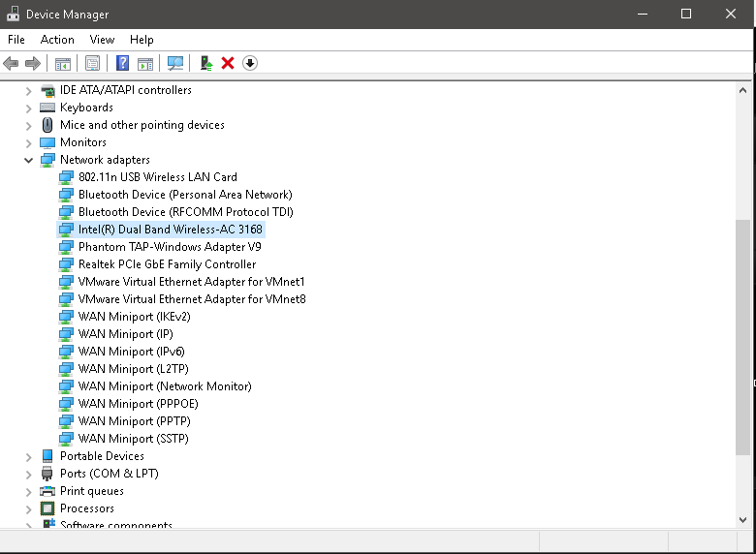Select WAN Miniport (PPPOE)
Image resolution: width=756 pixels, height=554 pixels.
[x=139, y=404]
